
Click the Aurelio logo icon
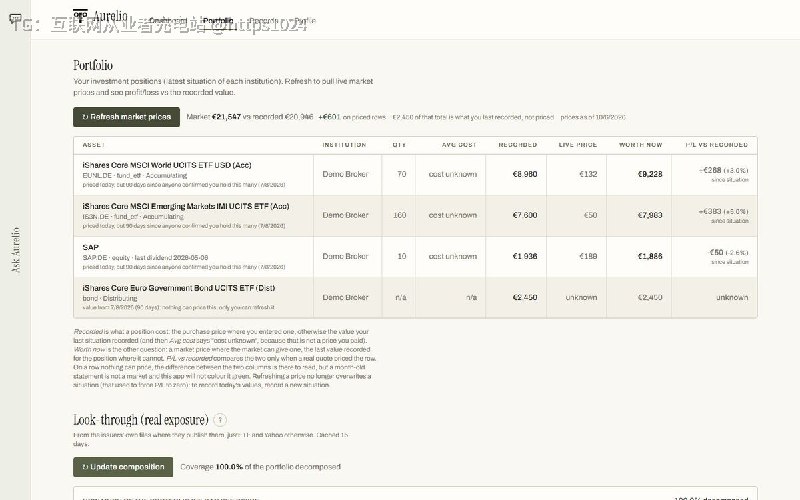[80, 16]
